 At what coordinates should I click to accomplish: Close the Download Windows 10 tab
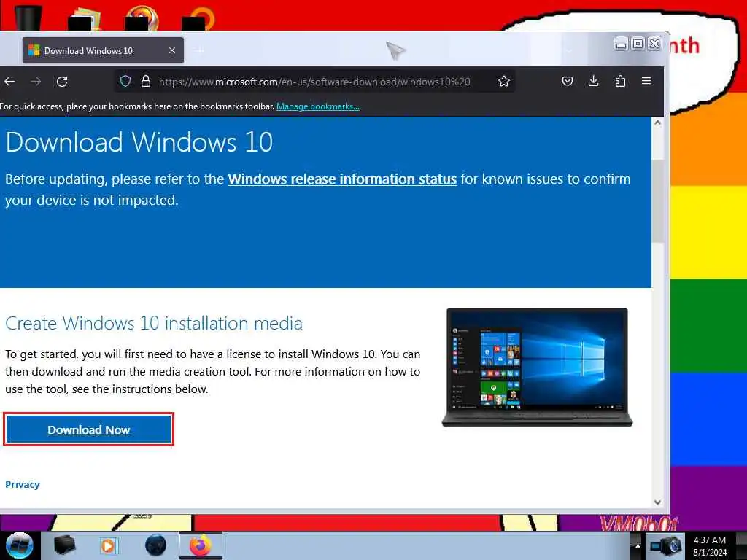[172, 50]
